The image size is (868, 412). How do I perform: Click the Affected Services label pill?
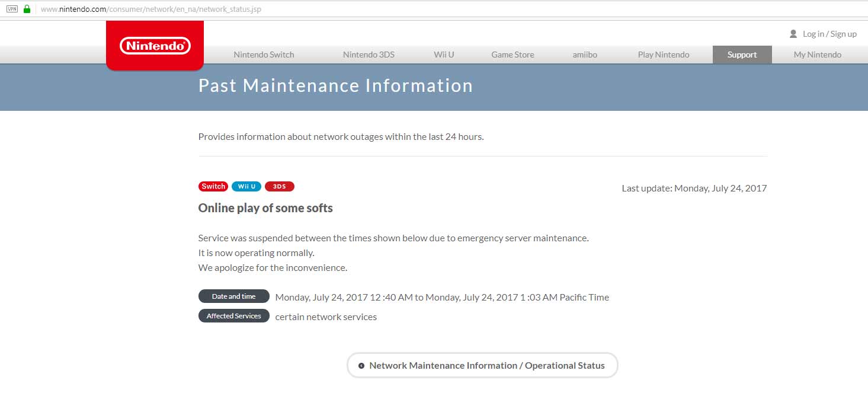pos(234,316)
